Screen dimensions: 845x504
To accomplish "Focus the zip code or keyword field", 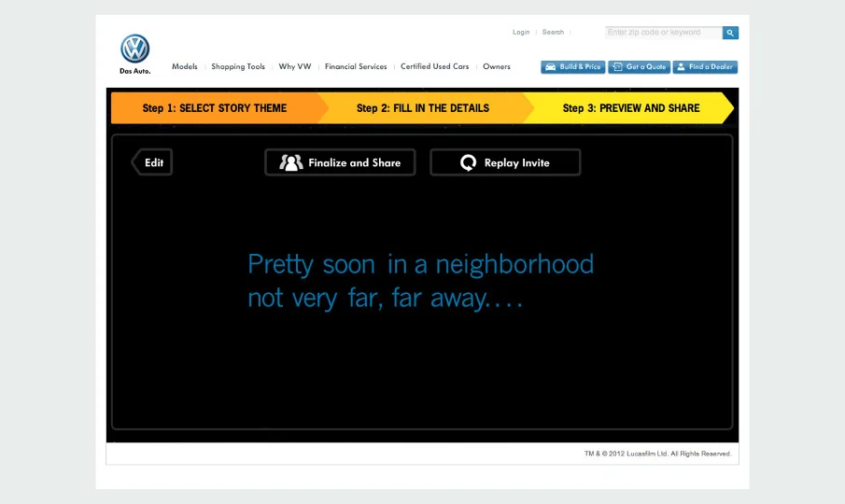I will click(x=663, y=33).
